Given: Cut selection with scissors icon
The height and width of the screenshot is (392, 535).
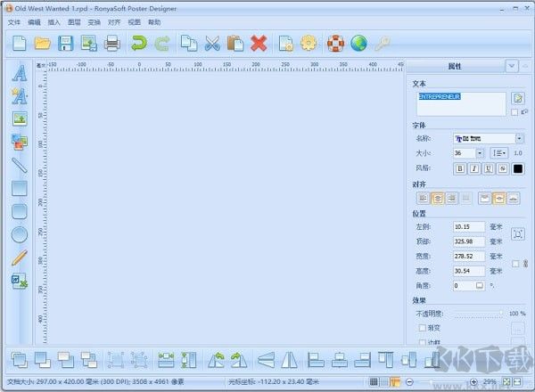Looking at the screenshot, I should (x=212, y=44).
